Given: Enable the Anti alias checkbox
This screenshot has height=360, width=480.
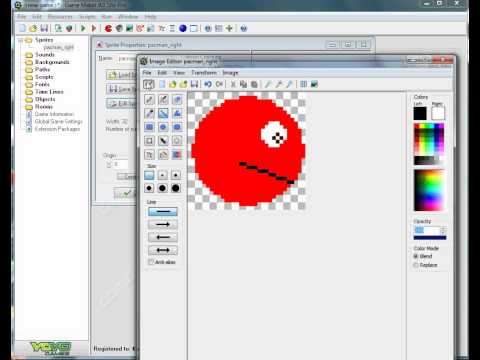Looking at the screenshot, I should click(151, 262).
